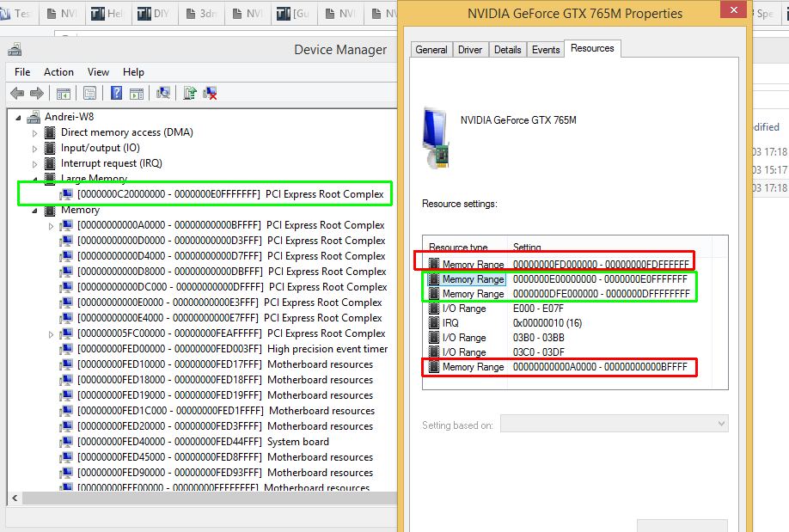789x532 pixels.
Task: Click the chip icon beside Interrupt request (IRQ)
Action: pyautogui.click(x=50, y=163)
